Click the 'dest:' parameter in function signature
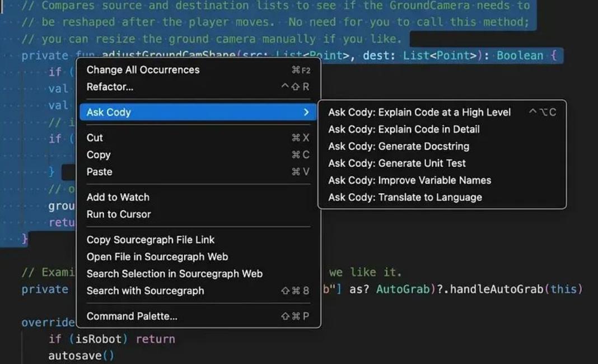Image resolution: width=598 pixels, height=364 pixels. 379,55
